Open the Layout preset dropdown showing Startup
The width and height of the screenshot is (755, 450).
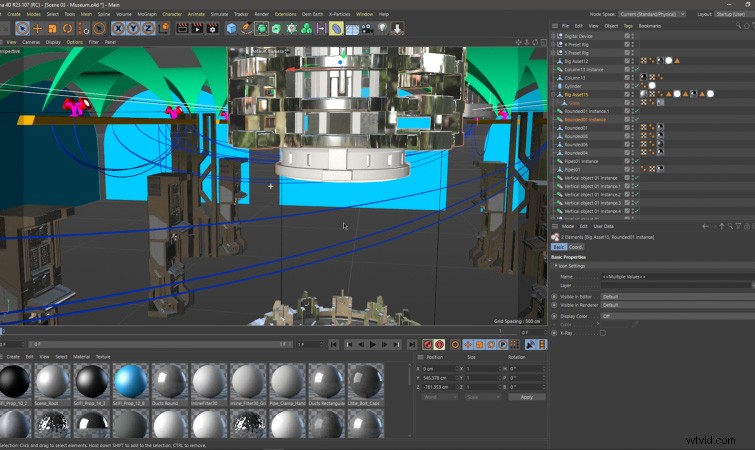pyautogui.click(x=728, y=14)
